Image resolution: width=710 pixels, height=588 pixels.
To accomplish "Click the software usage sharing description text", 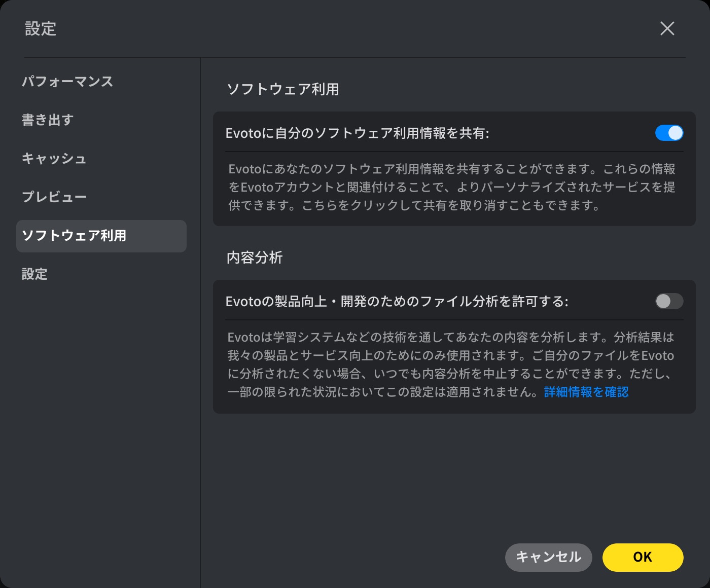I will (x=452, y=187).
